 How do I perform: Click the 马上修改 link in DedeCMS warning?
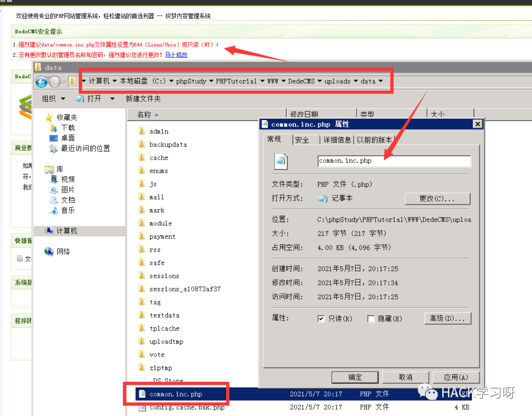coord(176,55)
